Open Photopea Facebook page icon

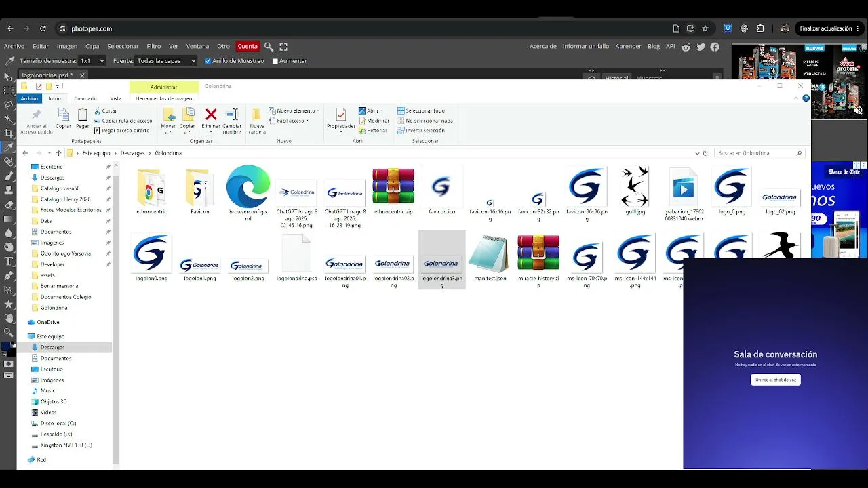click(715, 47)
